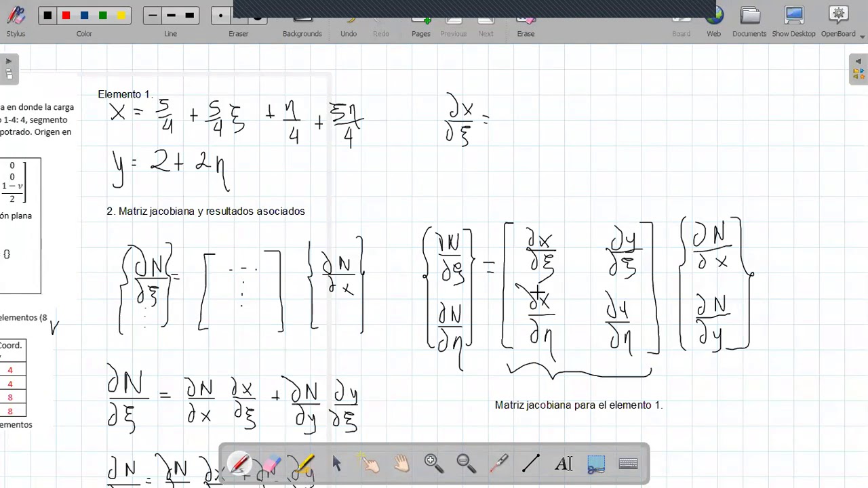Click Show Desktop
The height and width of the screenshot is (488, 868).
(x=793, y=19)
